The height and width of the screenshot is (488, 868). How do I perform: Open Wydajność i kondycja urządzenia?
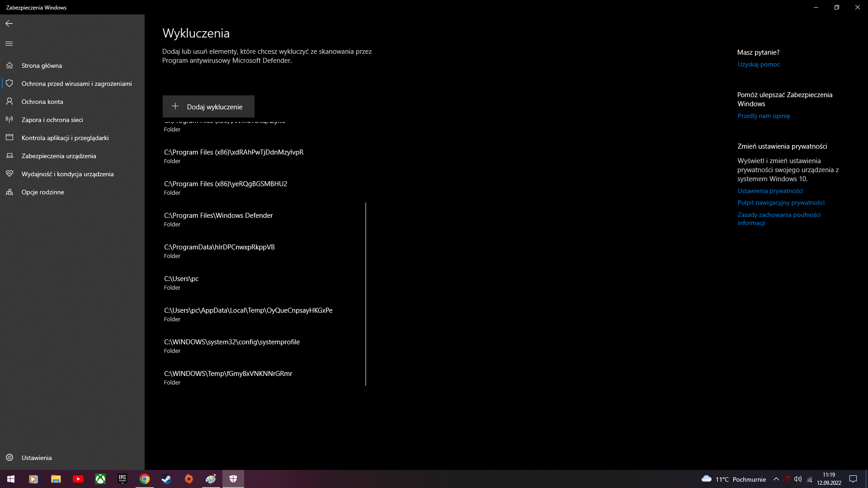(72, 174)
